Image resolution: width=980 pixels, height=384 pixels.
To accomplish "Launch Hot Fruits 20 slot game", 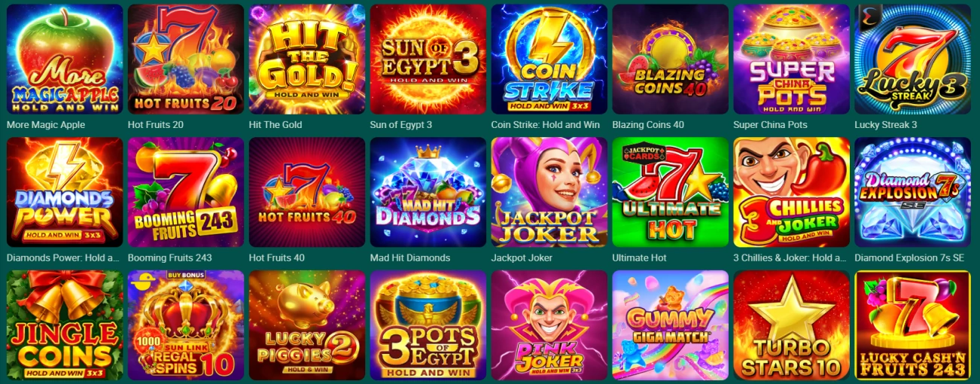I will click(x=186, y=59).
